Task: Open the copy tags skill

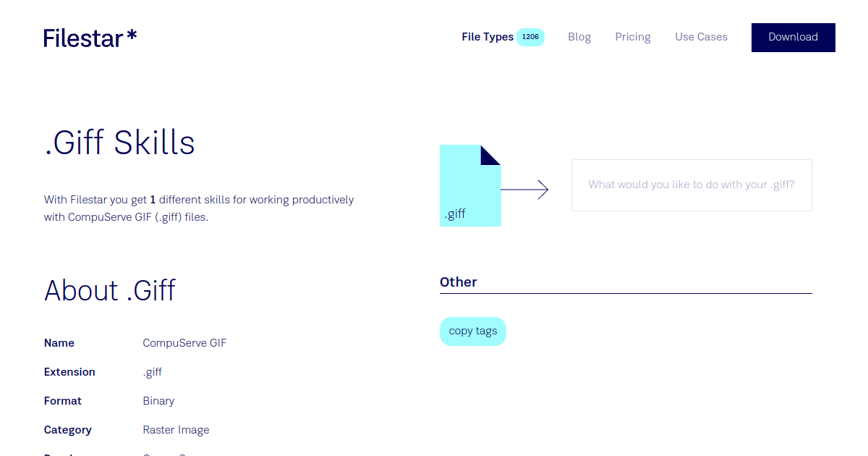Action: (472, 331)
